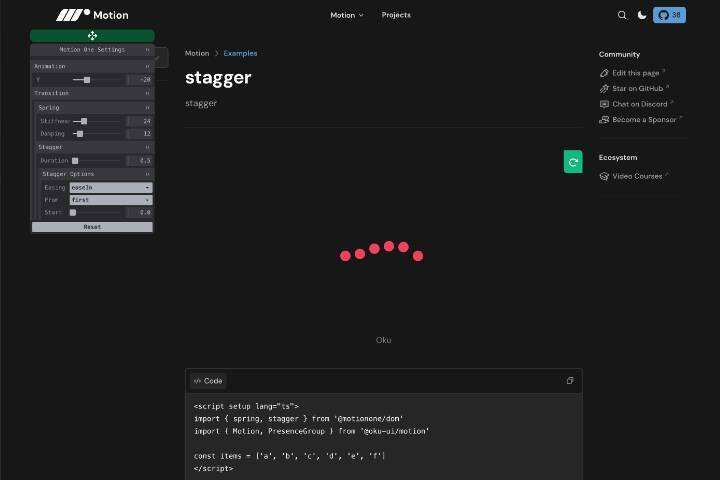Collapse the Animation section
Screen dimensions: 720x480
[x=92, y=67]
